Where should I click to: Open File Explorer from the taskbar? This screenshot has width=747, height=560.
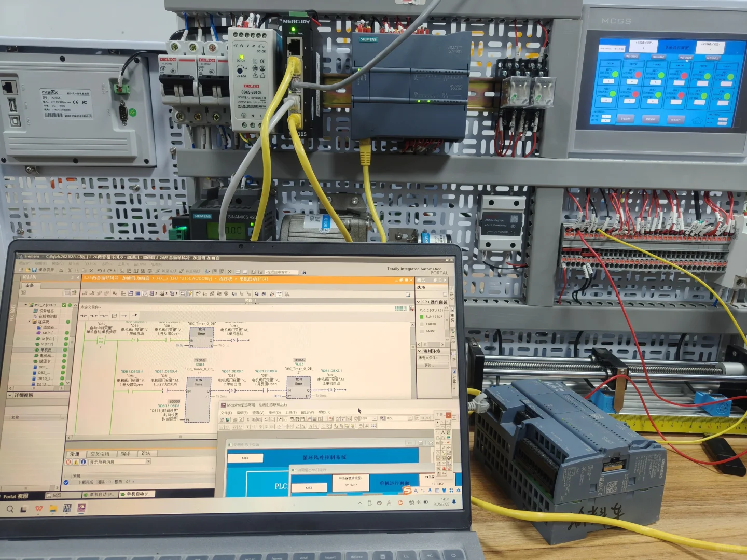pos(53,509)
